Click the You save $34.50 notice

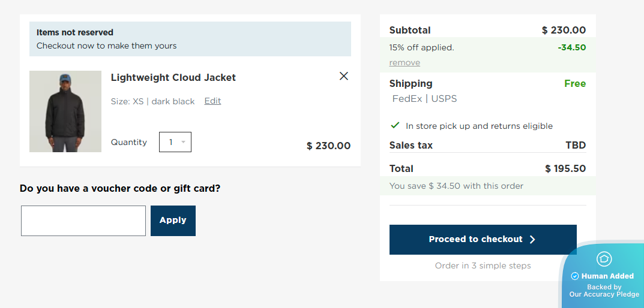[456, 186]
